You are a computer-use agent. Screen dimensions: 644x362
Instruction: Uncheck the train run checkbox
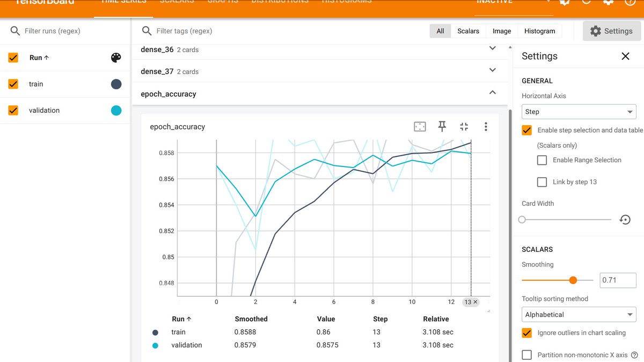click(x=13, y=84)
